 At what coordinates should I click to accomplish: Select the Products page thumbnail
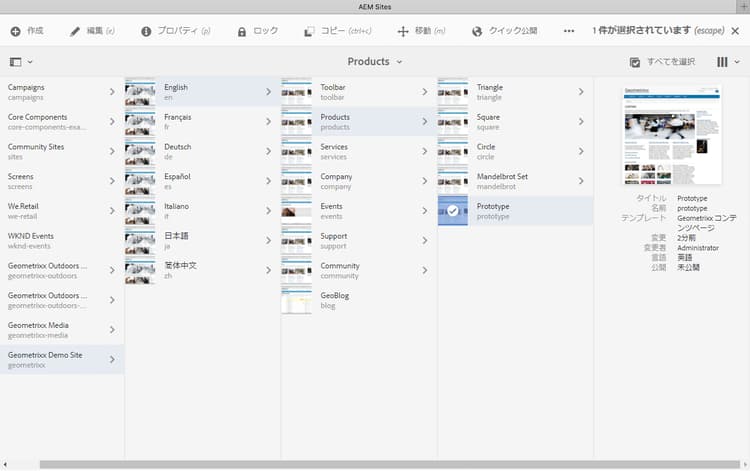pyautogui.click(x=297, y=121)
